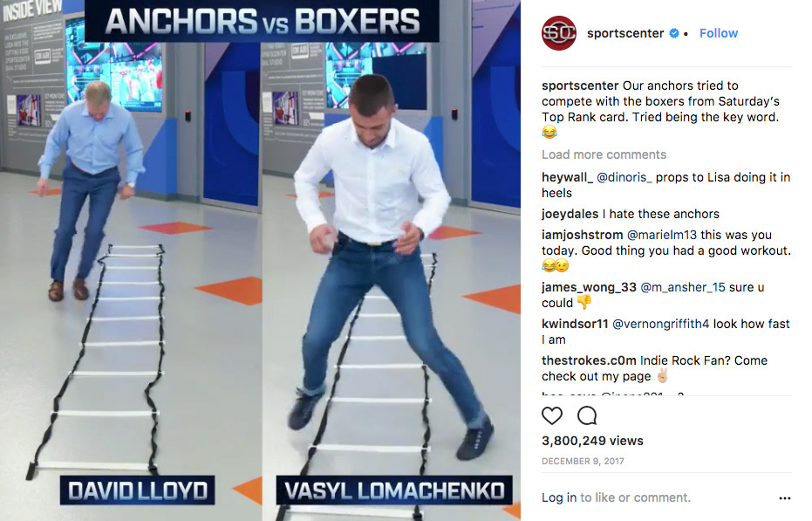The image size is (812, 521).
Task: Open the kwindsor11 commenter profile
Action: pos(575,324)
